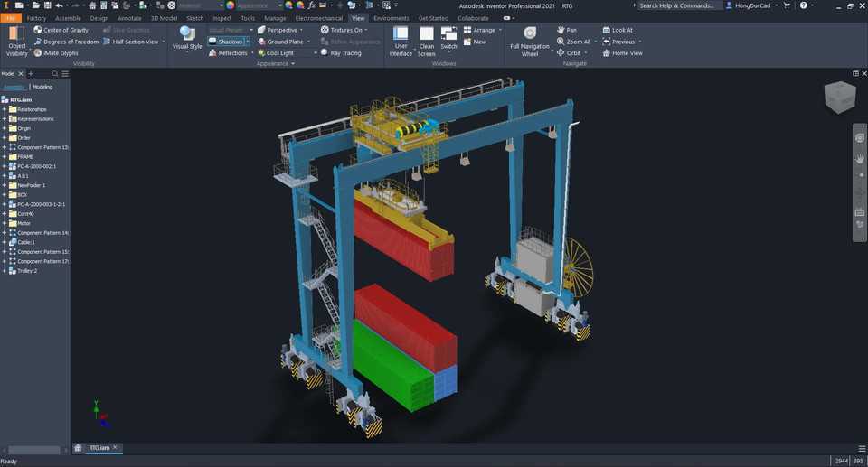
Task: Click the ViewCube in the viewport
Action: 840,97
